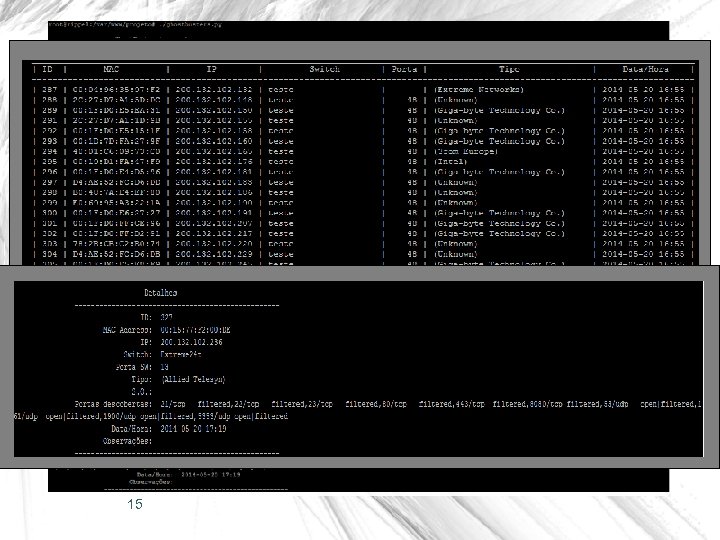Click '(Intel)' in the Tipo column
This screenshot has width=720, height=540.
451,162
